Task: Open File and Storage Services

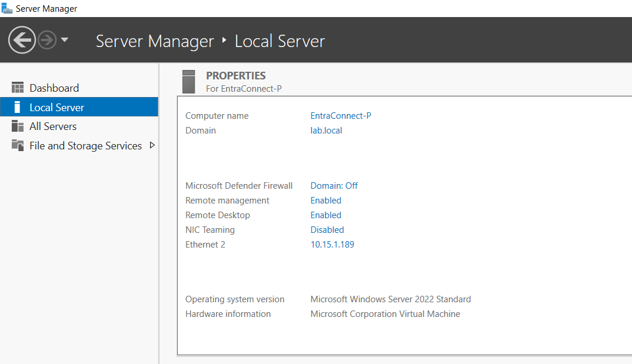Action: point(85,146)
